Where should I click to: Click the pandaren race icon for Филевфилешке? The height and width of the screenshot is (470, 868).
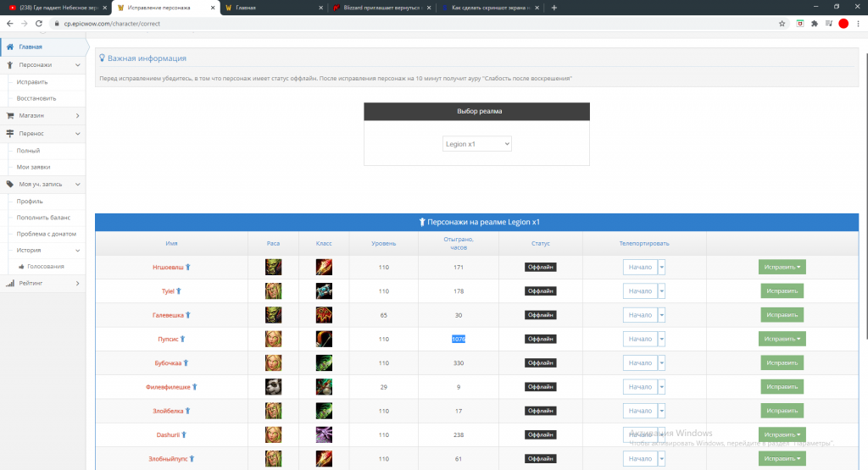(273, 386)
